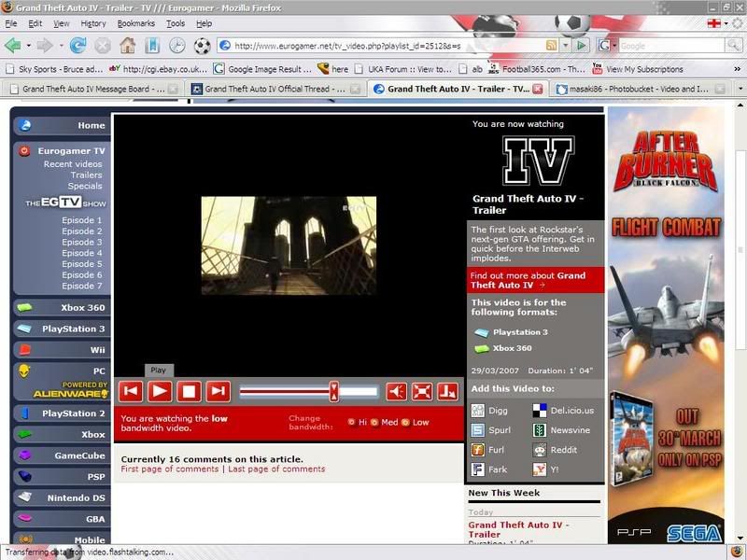This screenshot has height=560, width=747.
Task: Open Last page of comments link
Action: point(276,469)
